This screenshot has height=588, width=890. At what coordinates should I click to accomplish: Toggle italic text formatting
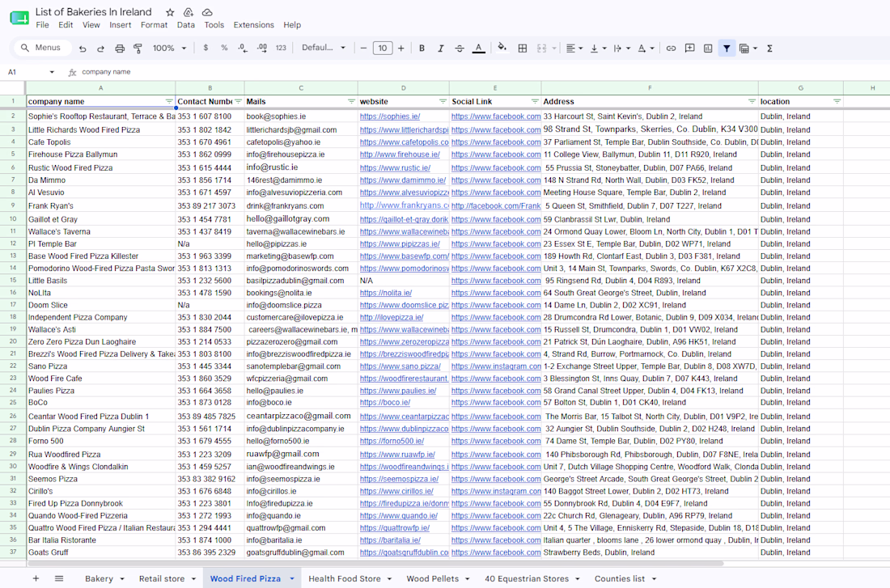(440, 49)
